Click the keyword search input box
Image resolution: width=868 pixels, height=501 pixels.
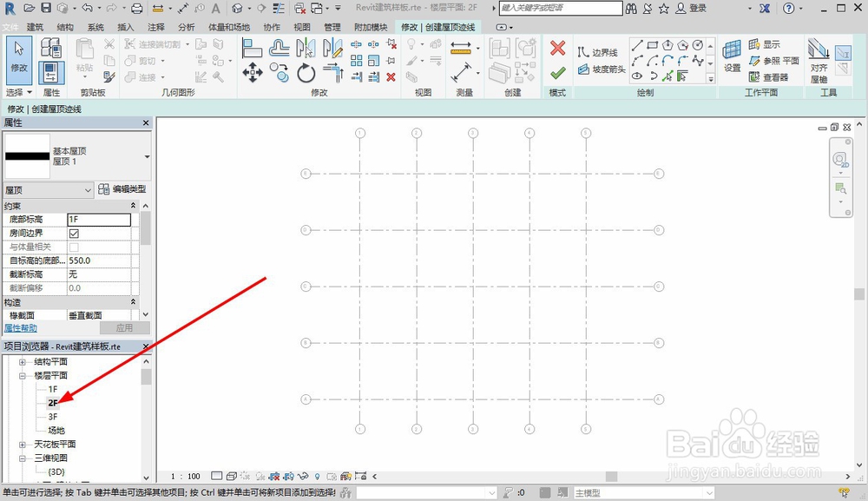pyautogui.click(x=561, y=8)
